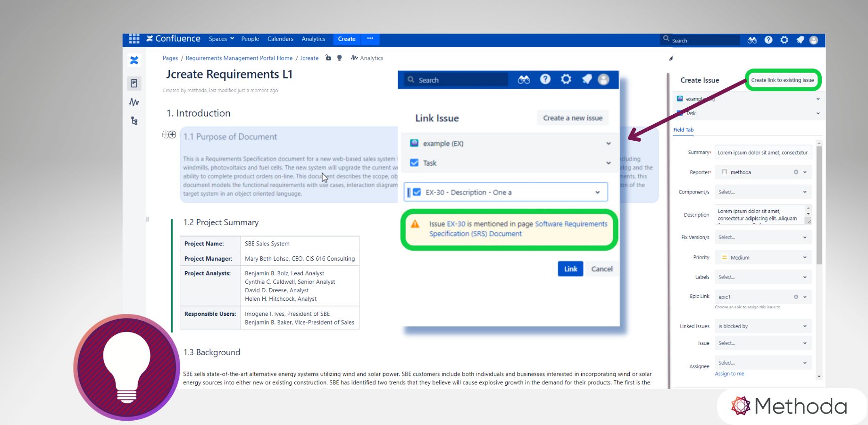Screen dimensions: 868x425
Task: Go to Jcreate breadcrumb link
Action: [x=309, y=58]
